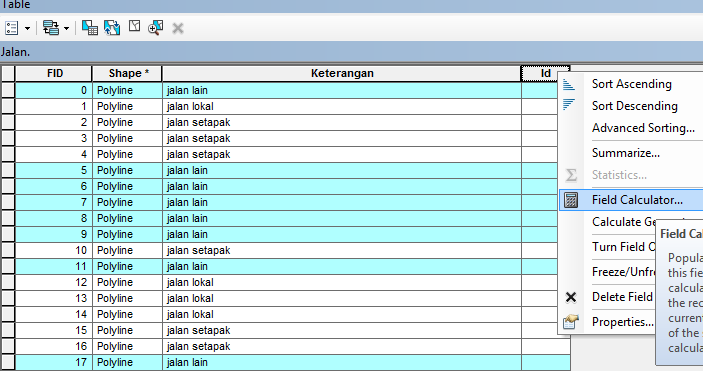Click Shape cell 'Polyline' in FID 14 row
703x371 pixels.
[x=127, y=314]
